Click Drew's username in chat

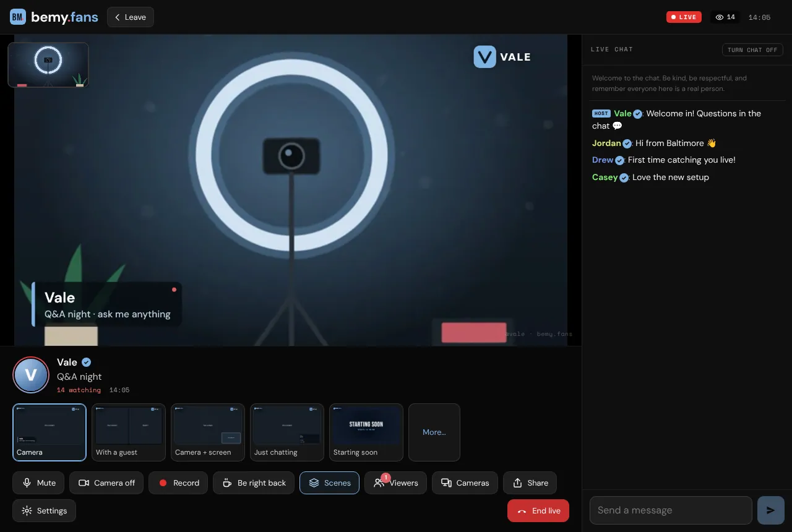point(603,160)
